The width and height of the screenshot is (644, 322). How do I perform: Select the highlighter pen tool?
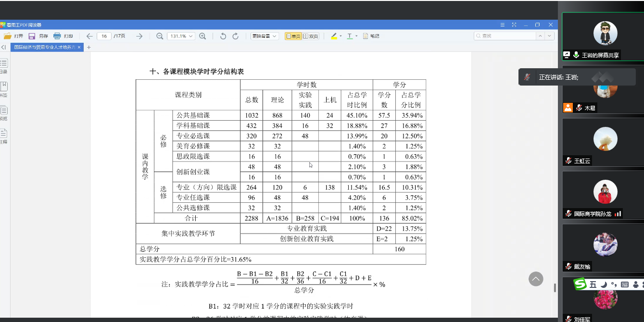tap(334, 36)
